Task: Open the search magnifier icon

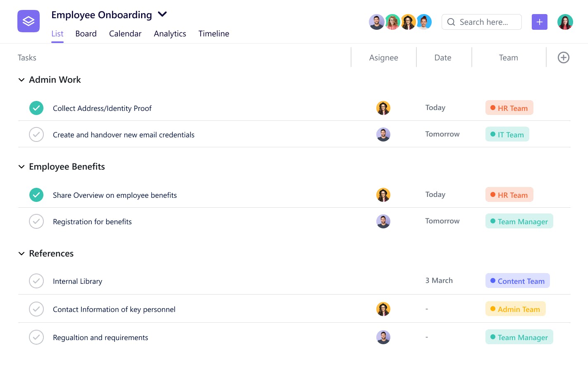Action: [x=452, y=22]
